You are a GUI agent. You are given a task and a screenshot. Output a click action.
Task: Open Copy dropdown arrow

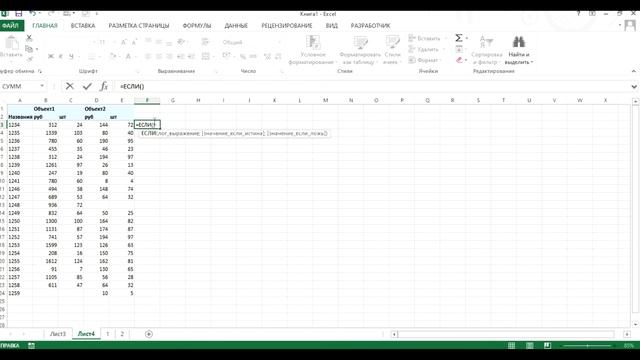click(37, 49)
